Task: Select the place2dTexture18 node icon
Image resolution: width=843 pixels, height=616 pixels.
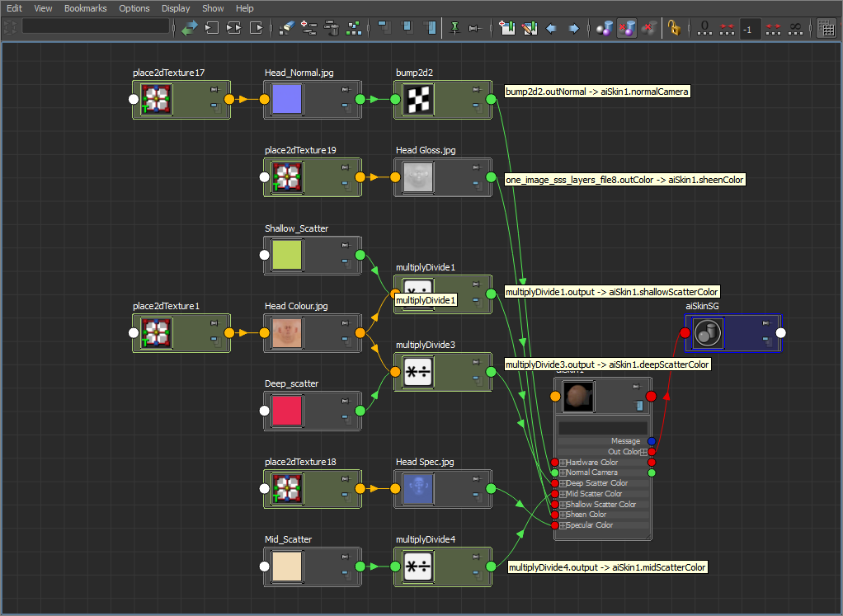Action: click(286, 489)
